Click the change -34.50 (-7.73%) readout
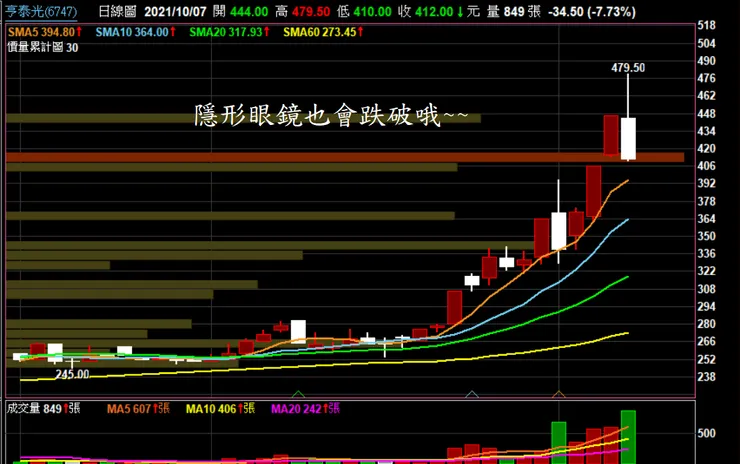740x464 pixels. tap(592, 12)
